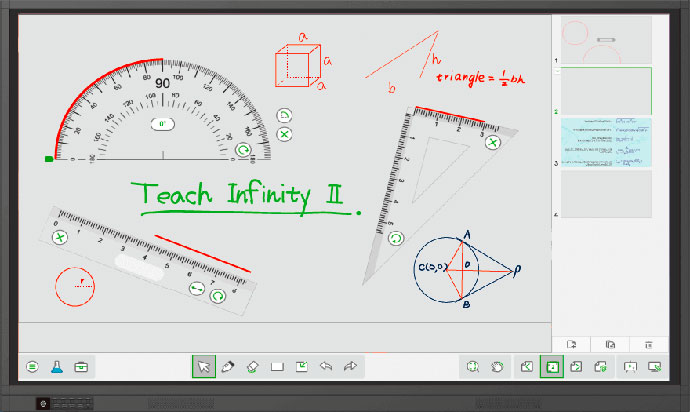Select the hand pan tool
The width and height of the screenshot is (690, 412).
497,367
